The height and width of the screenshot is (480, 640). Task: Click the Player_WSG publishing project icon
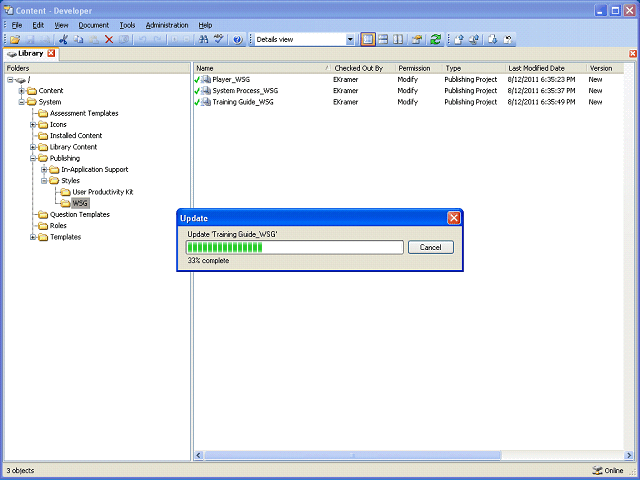[206, 80]
